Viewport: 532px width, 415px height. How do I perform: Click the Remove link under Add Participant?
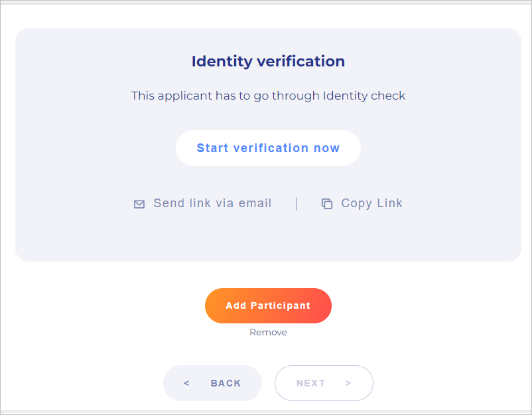[268, 333]
